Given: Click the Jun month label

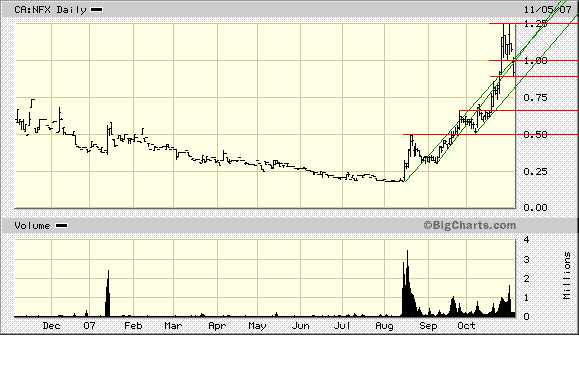Looking at the screenshot, I should 301,326.
